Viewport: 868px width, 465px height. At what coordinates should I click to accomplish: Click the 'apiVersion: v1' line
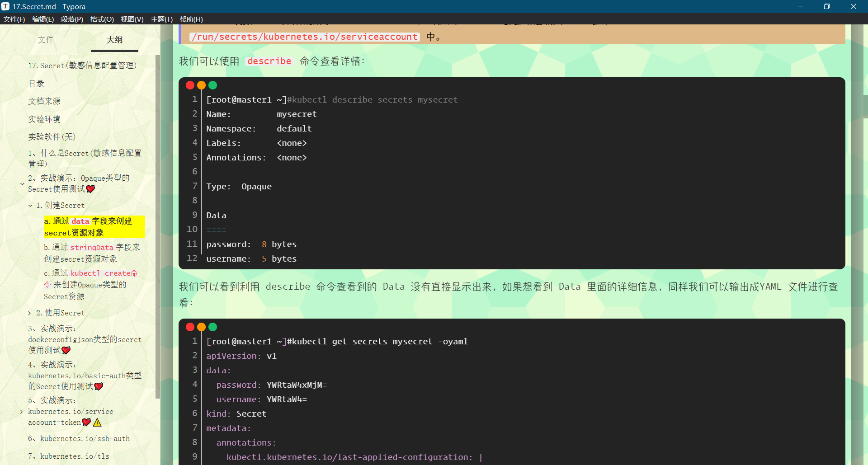pos(241,356)
